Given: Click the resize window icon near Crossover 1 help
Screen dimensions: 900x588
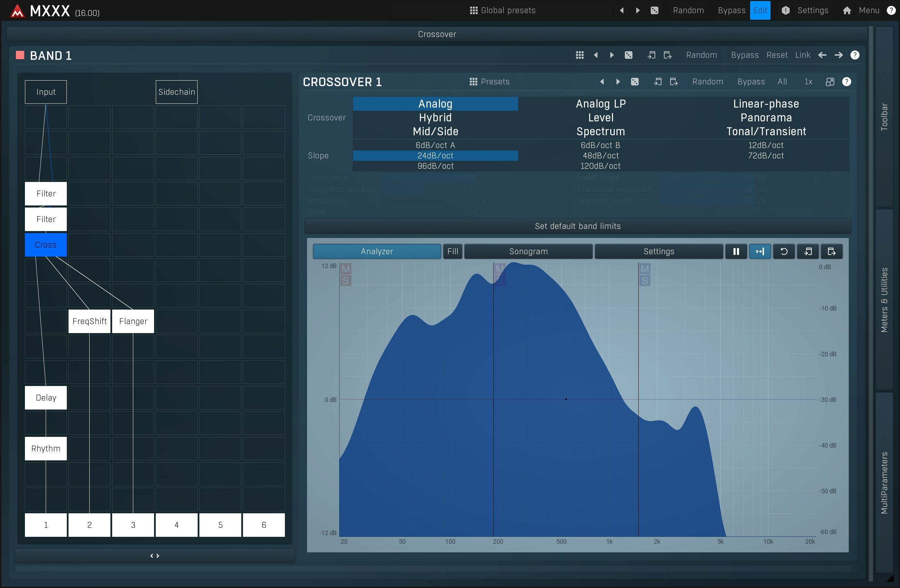Looking at the screenshot, I should point(830,82).
